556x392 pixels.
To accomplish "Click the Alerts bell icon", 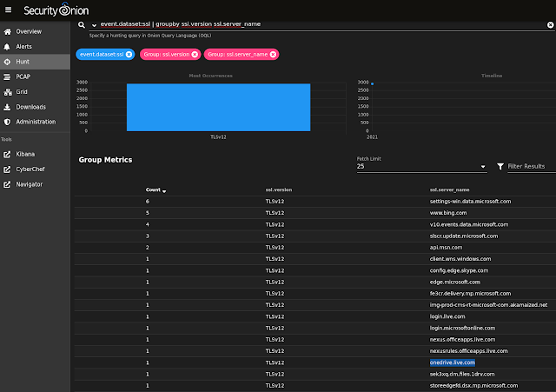I will click(x=7, y=47).
